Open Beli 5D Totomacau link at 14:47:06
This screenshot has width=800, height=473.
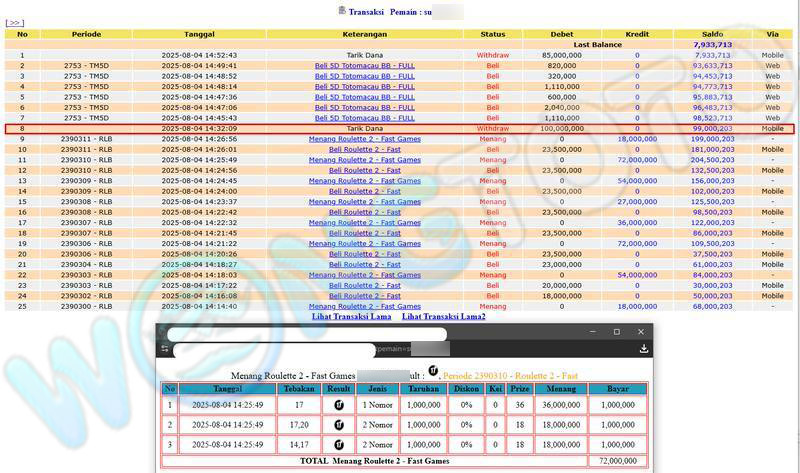(365, 108)
